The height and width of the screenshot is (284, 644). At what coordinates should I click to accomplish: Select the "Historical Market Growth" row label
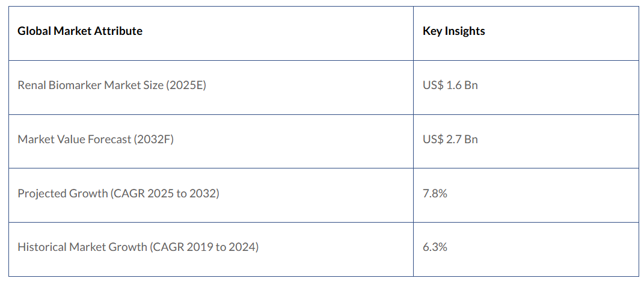click(82, 247)
